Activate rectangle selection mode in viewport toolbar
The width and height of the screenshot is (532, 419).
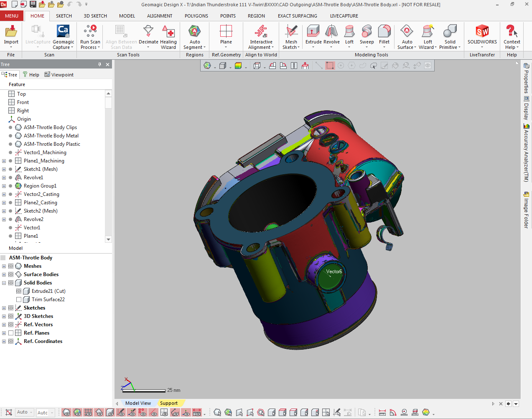click(x=330, y=66)
